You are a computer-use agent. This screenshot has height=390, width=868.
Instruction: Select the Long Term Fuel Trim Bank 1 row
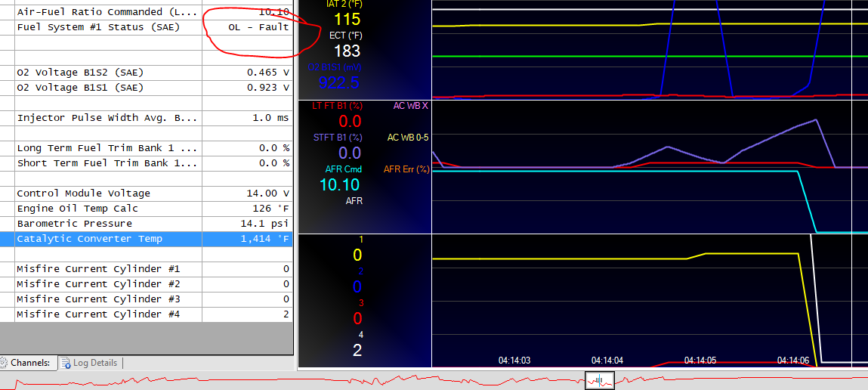pyautogui.click(x=146, y=148)
